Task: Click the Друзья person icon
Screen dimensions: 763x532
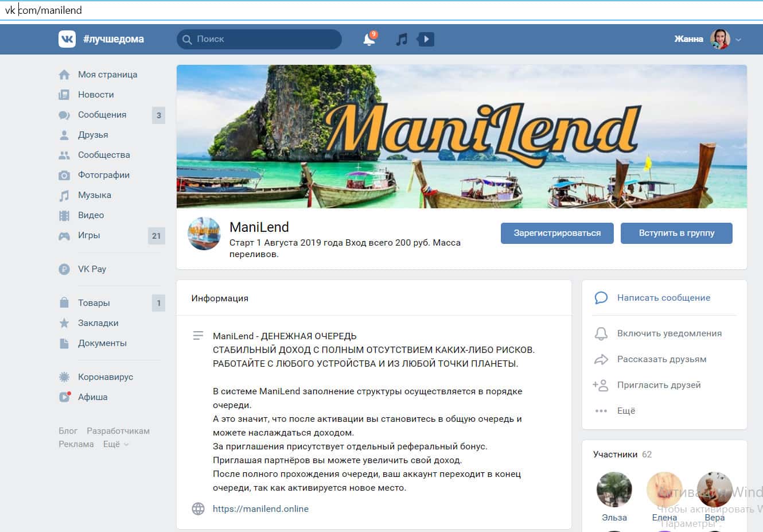Action: point(64,135)
